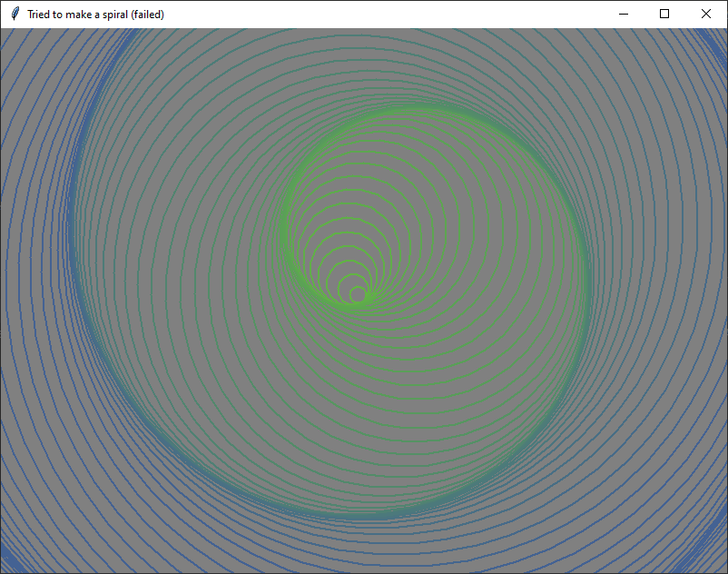
Task: Click the 'Tried to make a spiral (failed)' title
Action: [x=95, y=15]
